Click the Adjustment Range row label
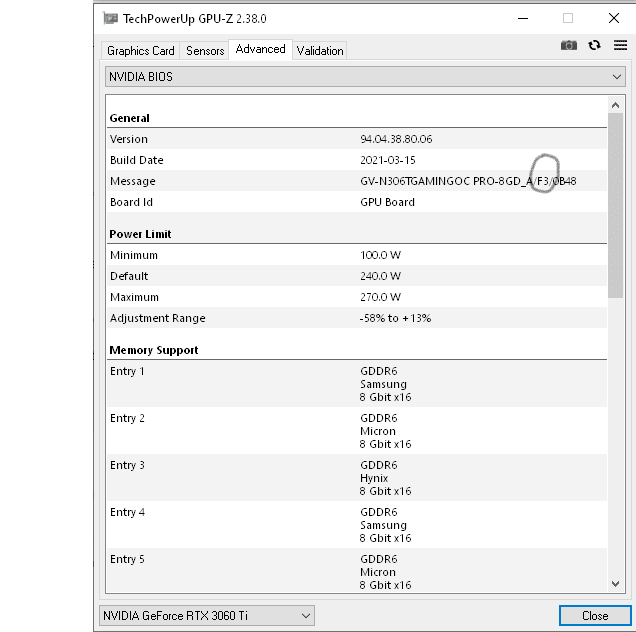The height and width of the screenshot is (632, 636). click(x=157, y=318)
